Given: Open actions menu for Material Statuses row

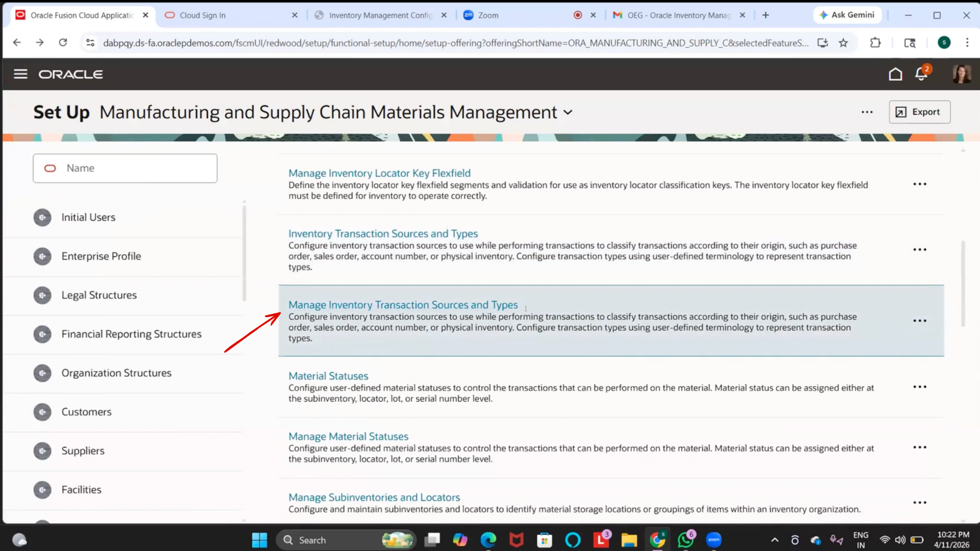Looking at the screenshot, I should pyautogui.click(x=920, y=387).
